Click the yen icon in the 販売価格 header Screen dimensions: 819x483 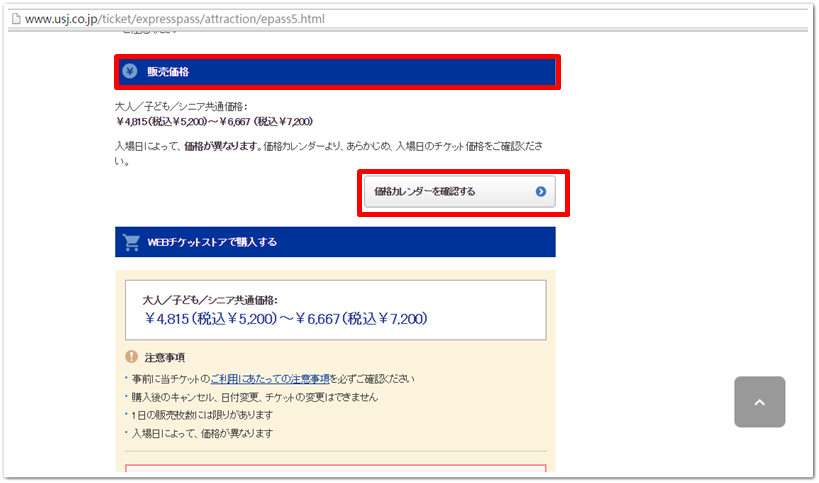click(x=130, y=71)
